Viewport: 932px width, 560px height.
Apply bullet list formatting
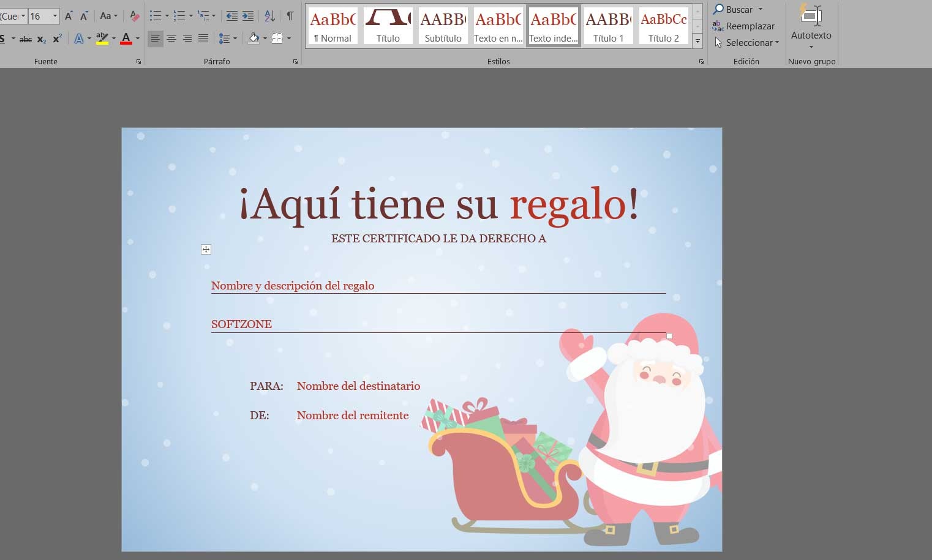[x=156, y=16]
